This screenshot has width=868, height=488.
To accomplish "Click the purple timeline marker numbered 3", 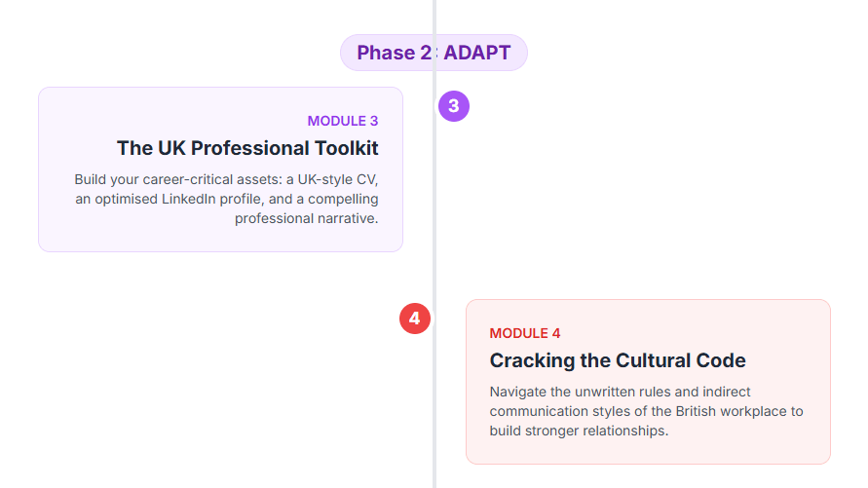I will (x=454, y=105).
